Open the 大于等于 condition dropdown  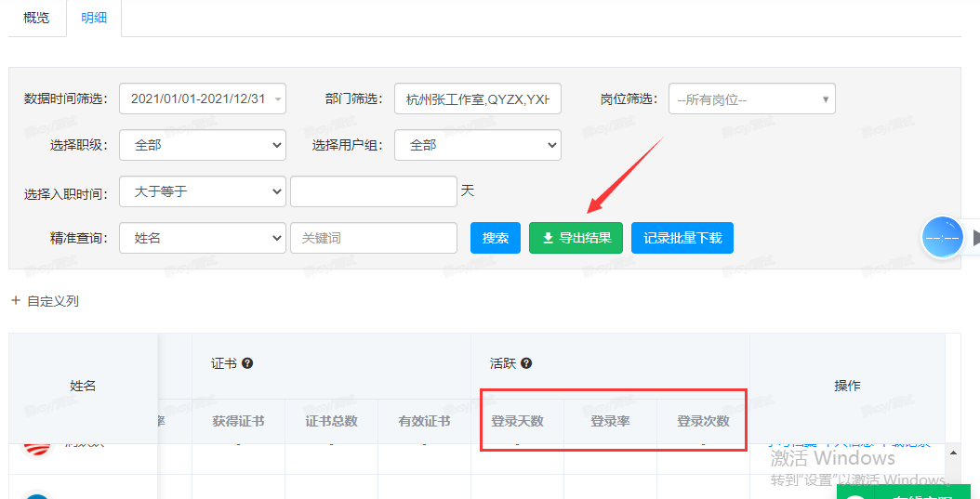pos(203,191)
